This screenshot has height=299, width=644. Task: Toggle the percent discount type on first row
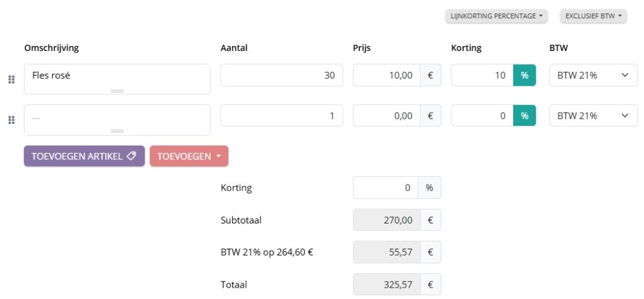pos(525,76)
